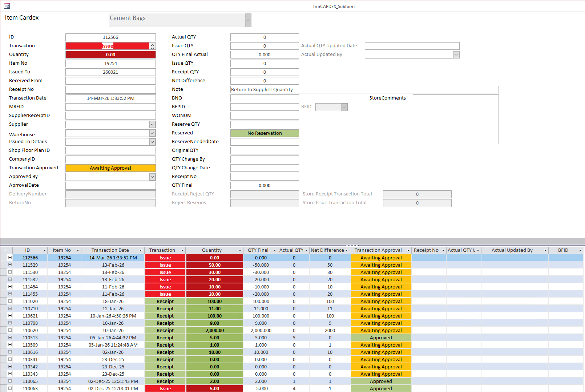The width and height of the screenshot is (585, 392).
Task: Click the Store Issue Transaction Total field
Action: (417, 203)
